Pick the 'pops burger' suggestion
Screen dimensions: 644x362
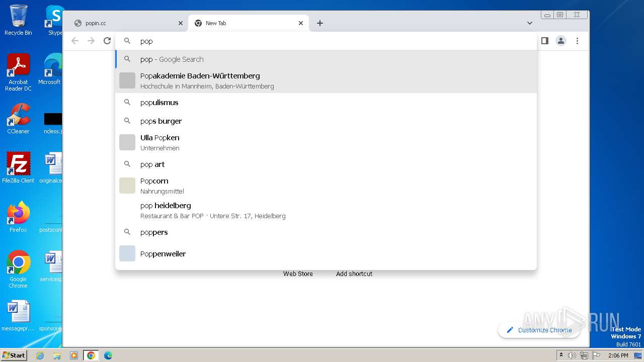pos(326,121)
